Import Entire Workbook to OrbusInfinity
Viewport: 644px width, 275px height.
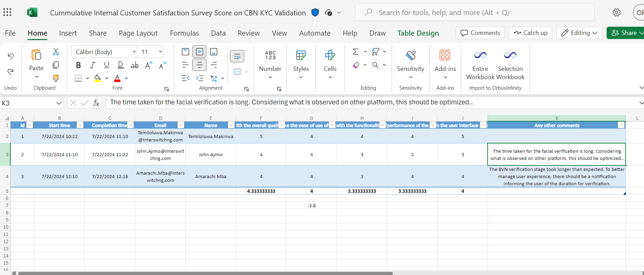[480, 65]
